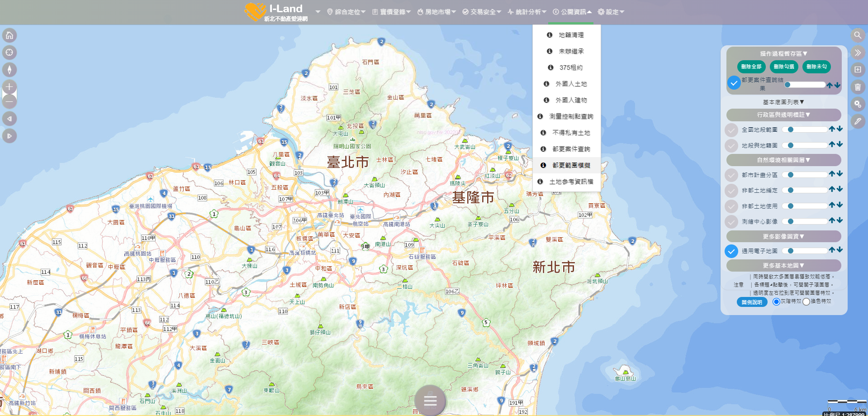
Task: Zoom in with the plus button
Action: coord(9,87)
